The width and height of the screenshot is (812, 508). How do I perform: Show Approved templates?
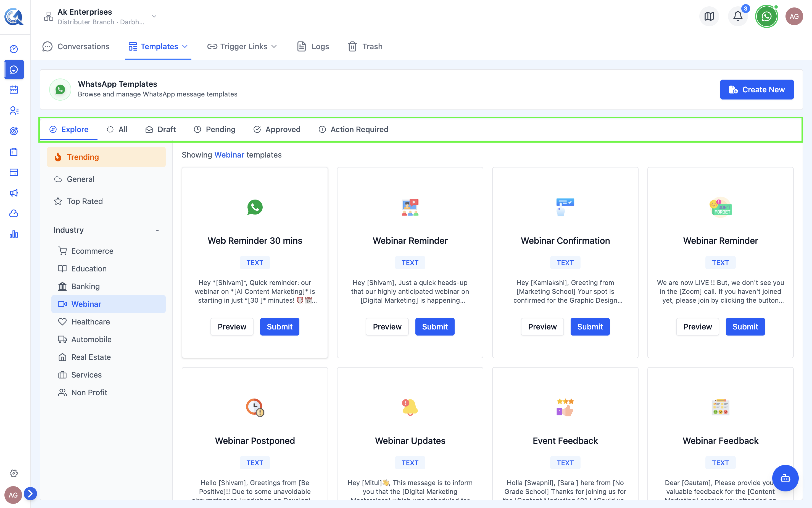pyautogui.click(x=277, y=129)
